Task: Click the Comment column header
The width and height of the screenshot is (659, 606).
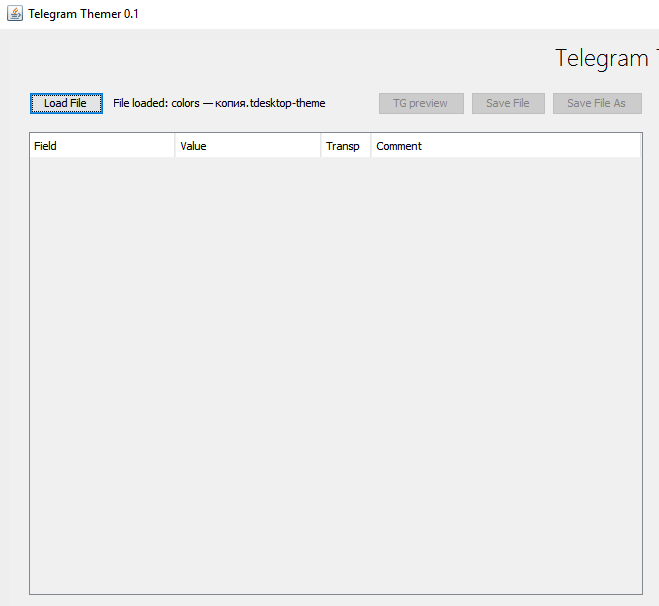Action: click(506, 146)
